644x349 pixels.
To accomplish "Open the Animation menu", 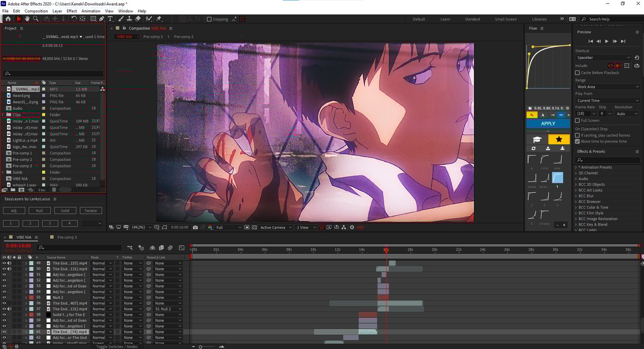I will (91, 11).
